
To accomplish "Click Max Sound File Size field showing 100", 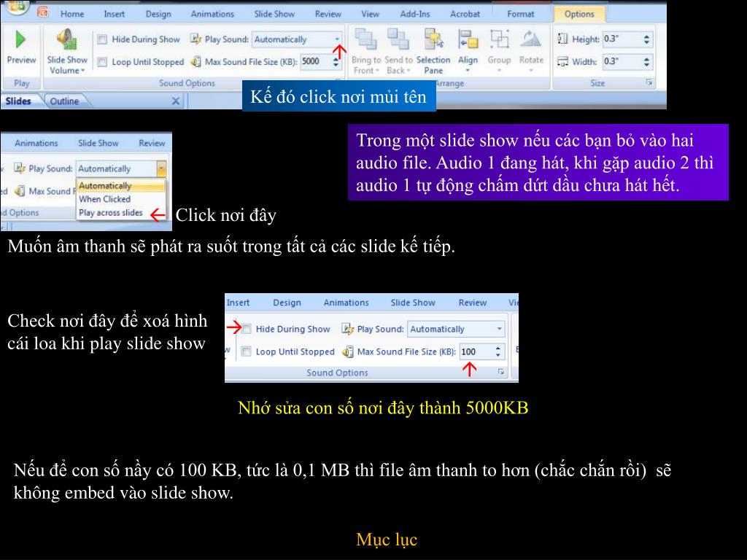I will click(476, 352).
